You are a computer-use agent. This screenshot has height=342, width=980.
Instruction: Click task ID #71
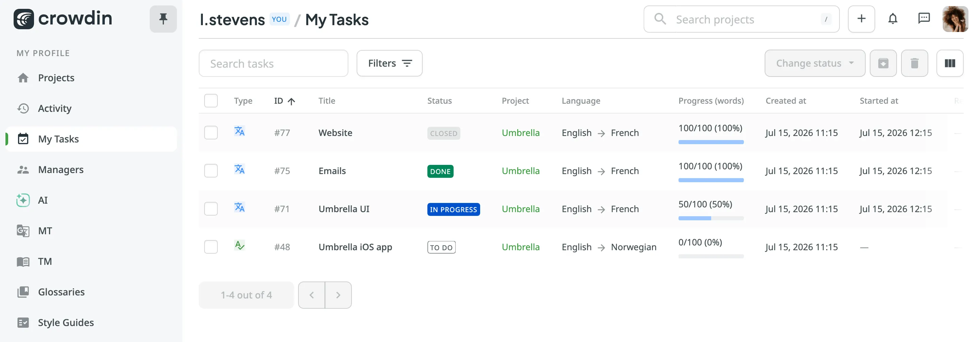coord(282,209)
